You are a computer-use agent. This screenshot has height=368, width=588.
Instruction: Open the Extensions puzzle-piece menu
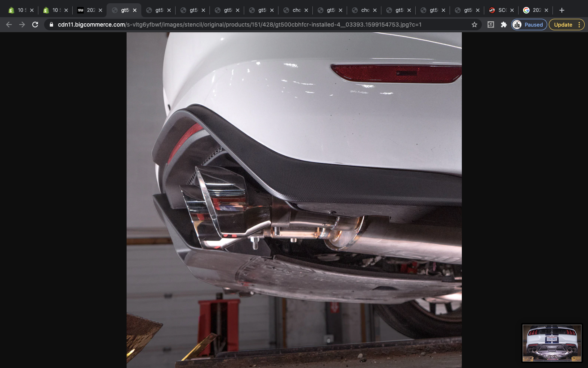click(x=503, y=25)
